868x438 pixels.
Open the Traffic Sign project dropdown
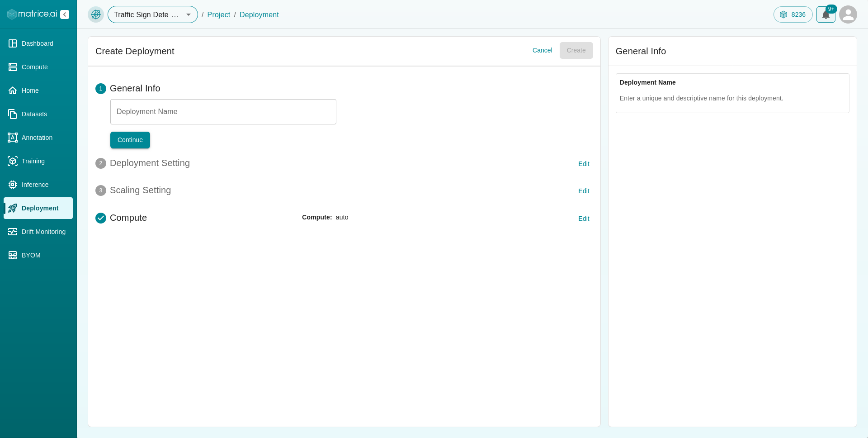coord(153,14)
